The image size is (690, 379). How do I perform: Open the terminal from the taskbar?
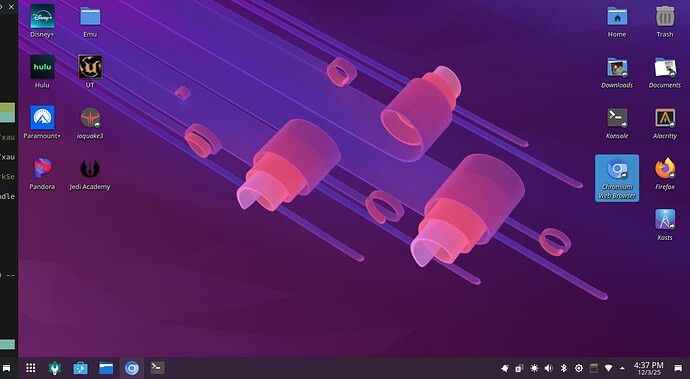[158, 368]
